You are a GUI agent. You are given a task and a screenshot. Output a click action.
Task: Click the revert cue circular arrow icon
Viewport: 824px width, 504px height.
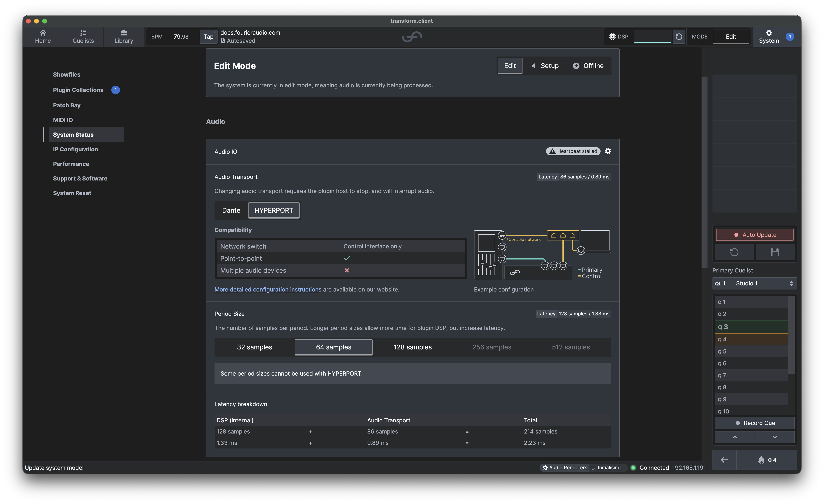[734, 252]
